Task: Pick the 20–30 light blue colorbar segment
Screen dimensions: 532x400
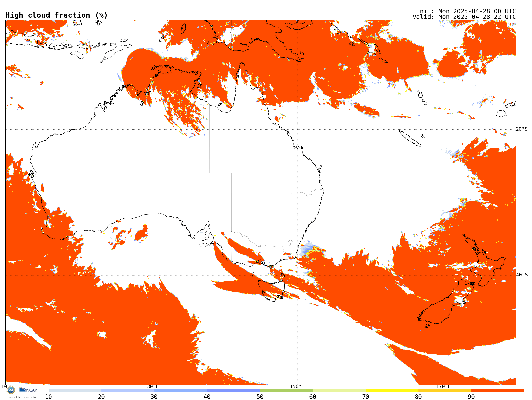Action: [128, 391]
